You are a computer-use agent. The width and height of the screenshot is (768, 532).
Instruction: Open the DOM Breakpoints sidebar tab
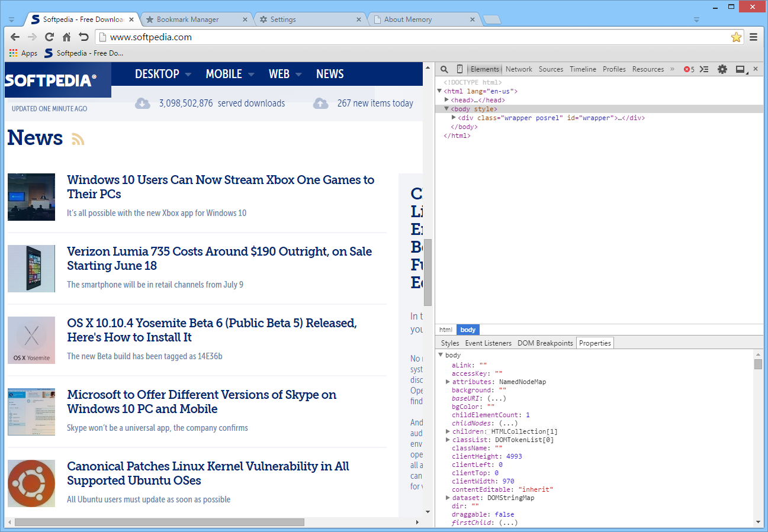tap(545, 343)
